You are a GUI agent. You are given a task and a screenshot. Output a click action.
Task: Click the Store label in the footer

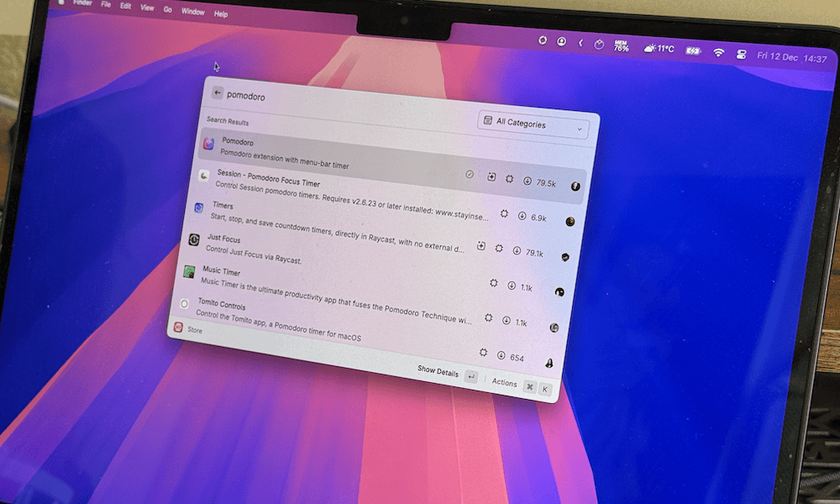[x=195, y=330]
